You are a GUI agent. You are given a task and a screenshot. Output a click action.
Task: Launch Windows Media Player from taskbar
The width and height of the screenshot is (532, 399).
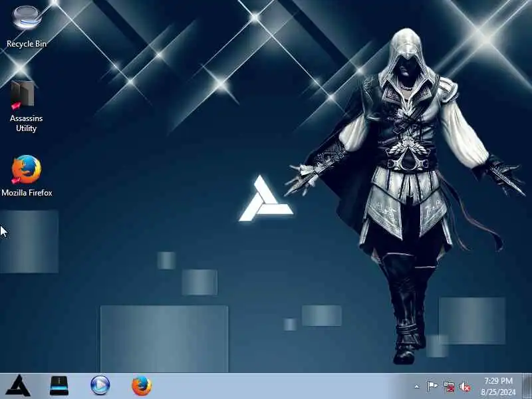[x=100, y=386]
